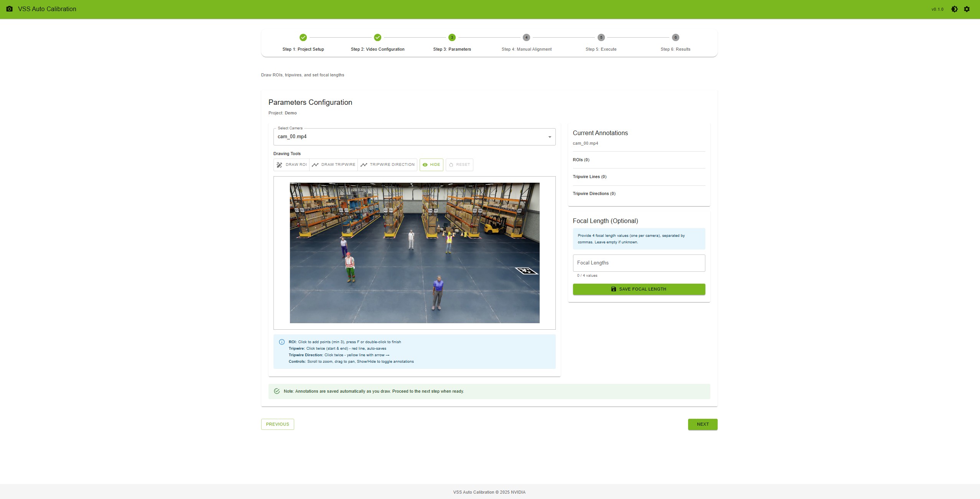Click the Next button
Viewport: 980px width, 499px height.
point(702,424)
